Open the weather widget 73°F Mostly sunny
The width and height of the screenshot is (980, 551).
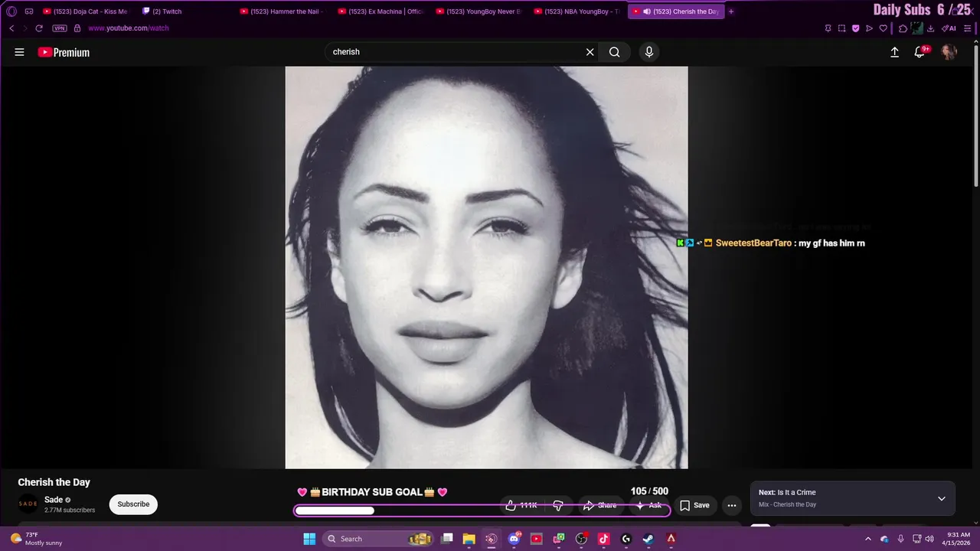(x=35, y=539)
